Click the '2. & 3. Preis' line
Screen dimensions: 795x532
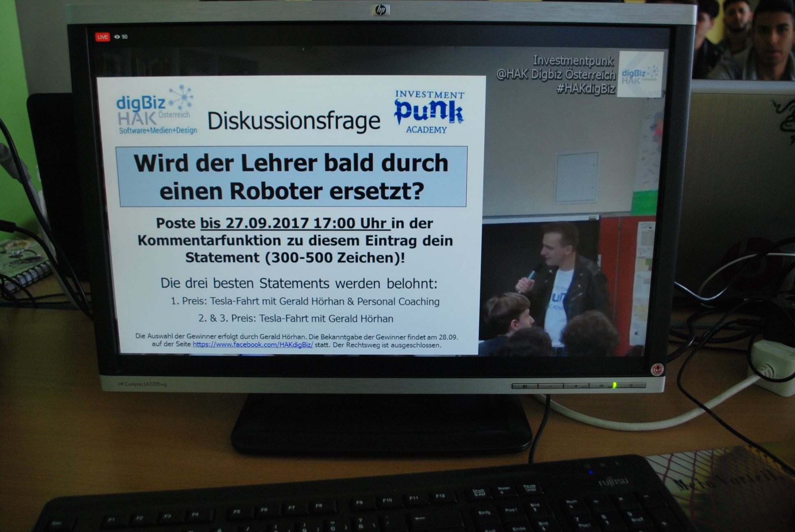[296, 319]
